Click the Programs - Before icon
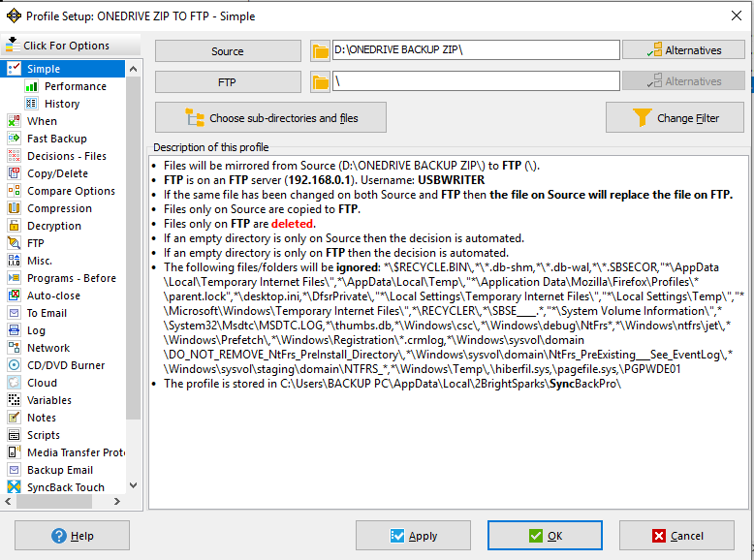This screenshot has height=560, width=754. point(14,278)
